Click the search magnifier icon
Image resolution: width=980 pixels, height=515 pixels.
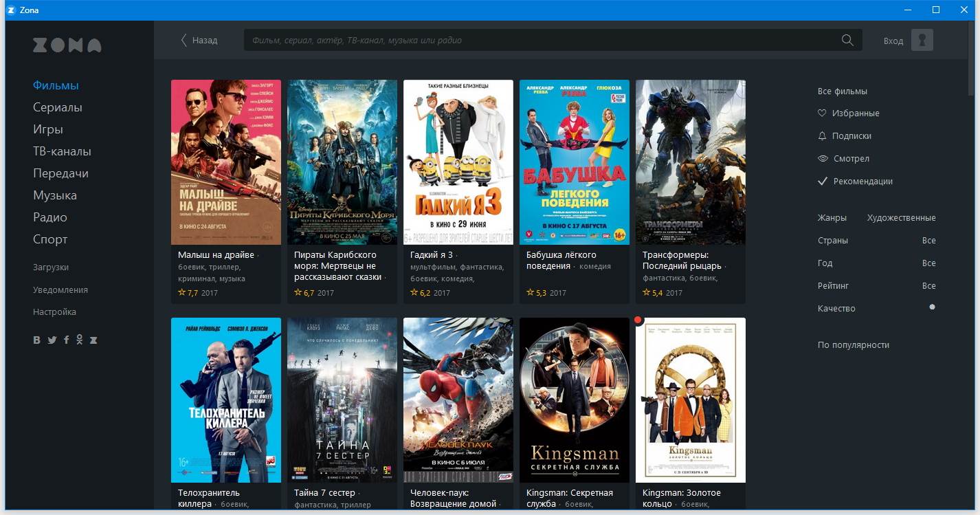pos(847,40)
